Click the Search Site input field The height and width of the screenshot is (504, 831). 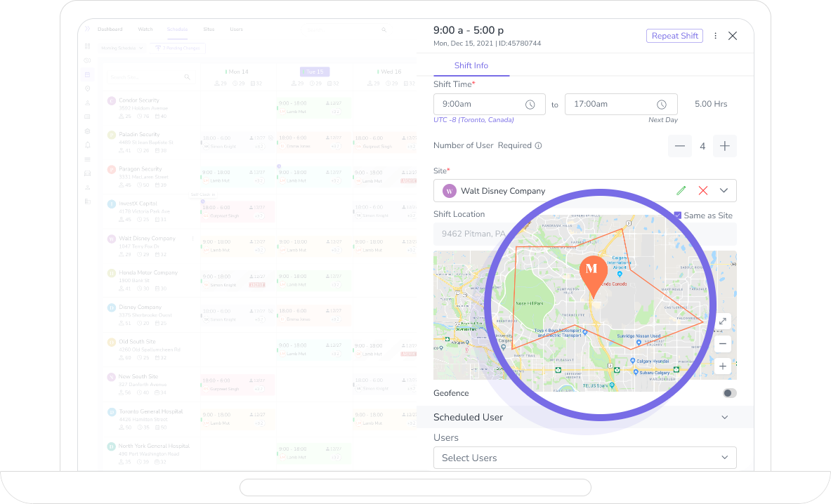(150, 77)
